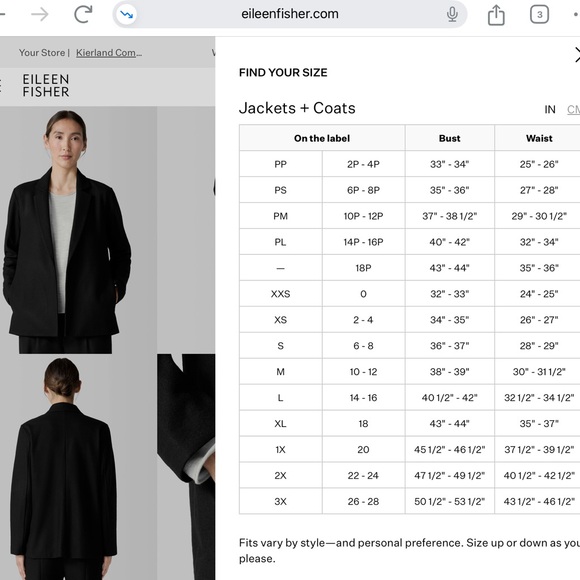Click the Bust column header
580x580 pixels.
click(449, 138)
